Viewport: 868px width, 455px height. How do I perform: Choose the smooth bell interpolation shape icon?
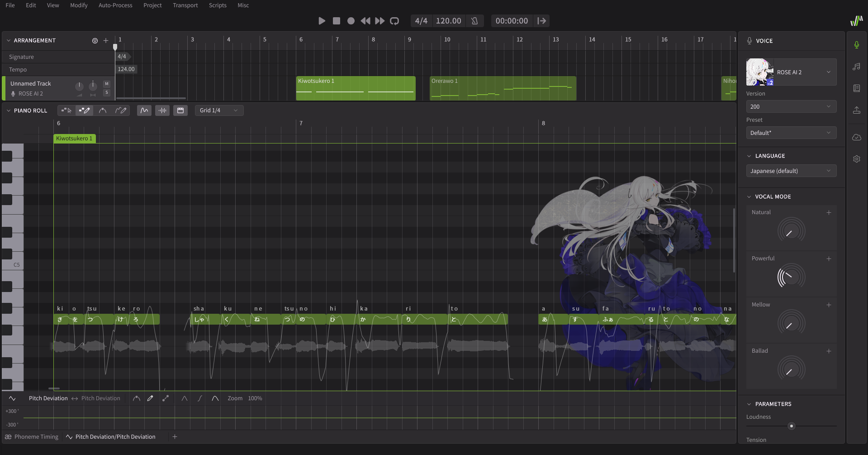coord(215,398)
